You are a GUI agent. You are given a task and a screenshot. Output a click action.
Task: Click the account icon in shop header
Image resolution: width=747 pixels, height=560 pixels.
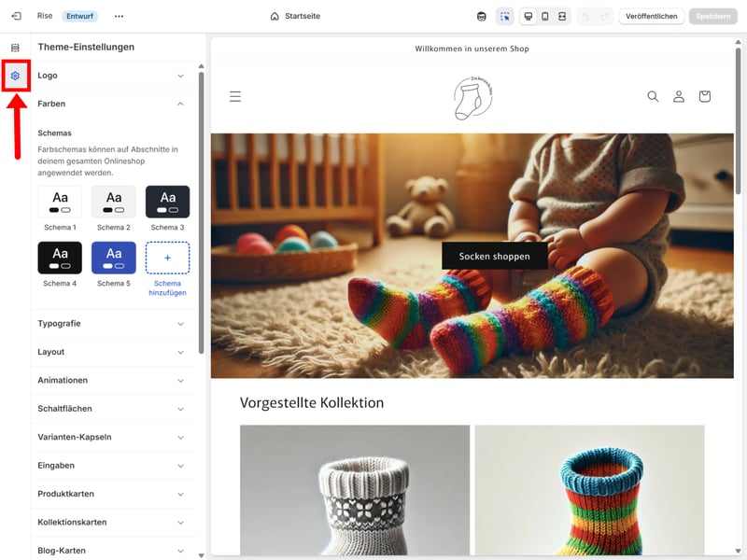point(679,96)
